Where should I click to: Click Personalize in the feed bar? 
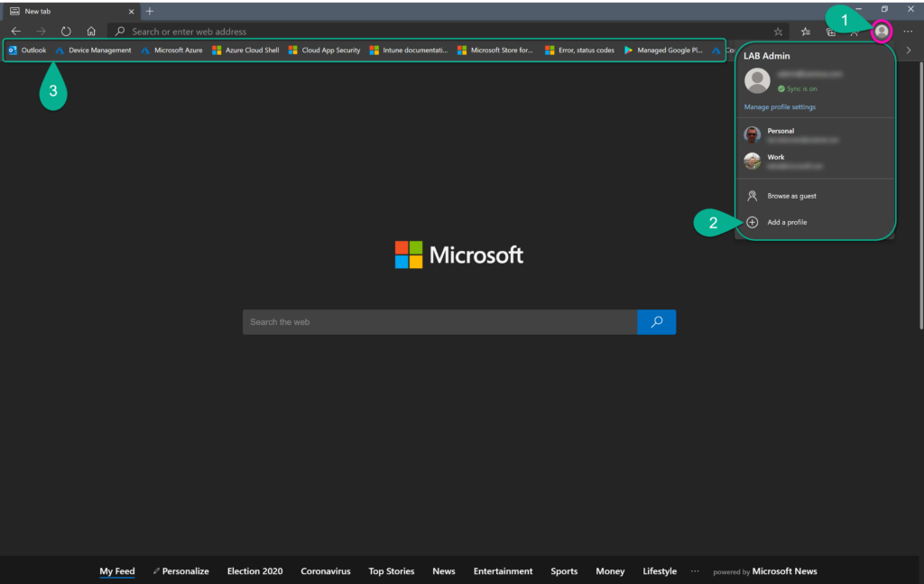(x=180, y=571)
